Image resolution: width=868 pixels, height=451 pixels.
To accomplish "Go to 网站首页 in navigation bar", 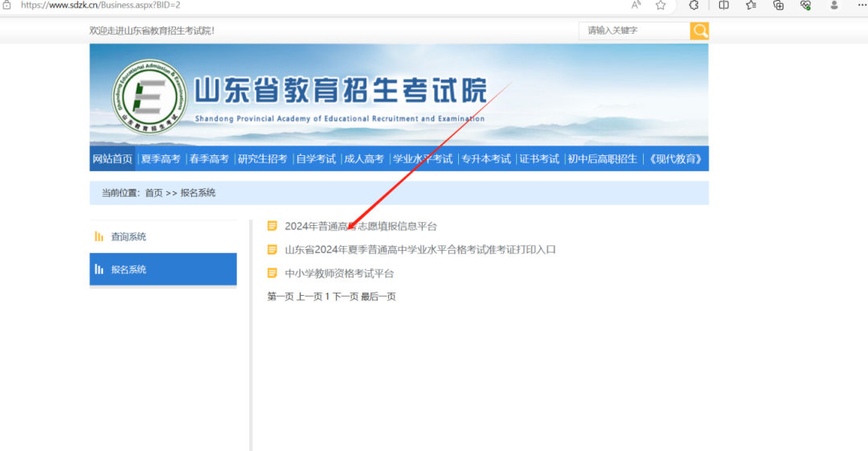I will (113, 159).
